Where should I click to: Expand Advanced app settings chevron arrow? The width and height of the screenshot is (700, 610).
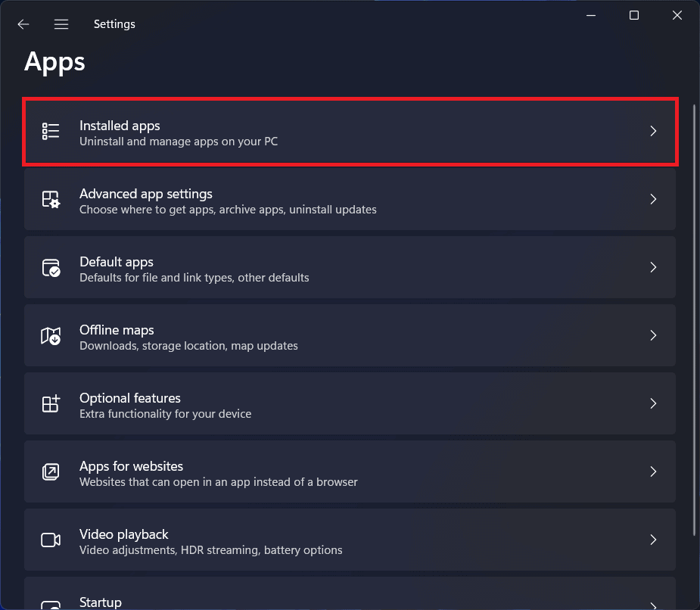653,200
